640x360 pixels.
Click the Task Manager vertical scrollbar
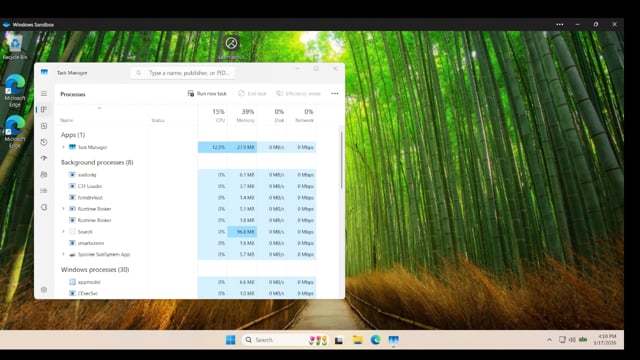(x=341, y=160)
